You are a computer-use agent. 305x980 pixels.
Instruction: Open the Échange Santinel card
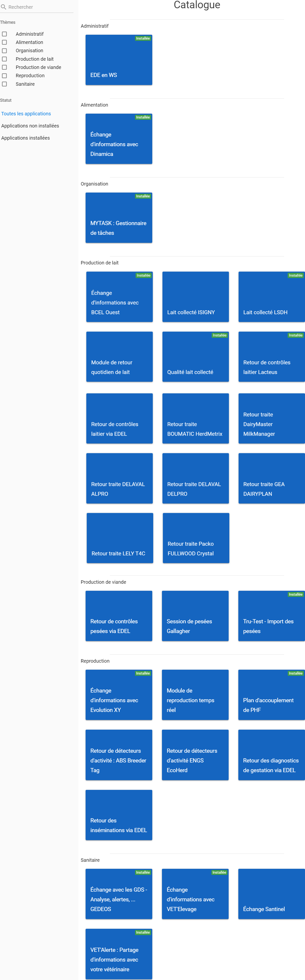click(x=272, y=894)
